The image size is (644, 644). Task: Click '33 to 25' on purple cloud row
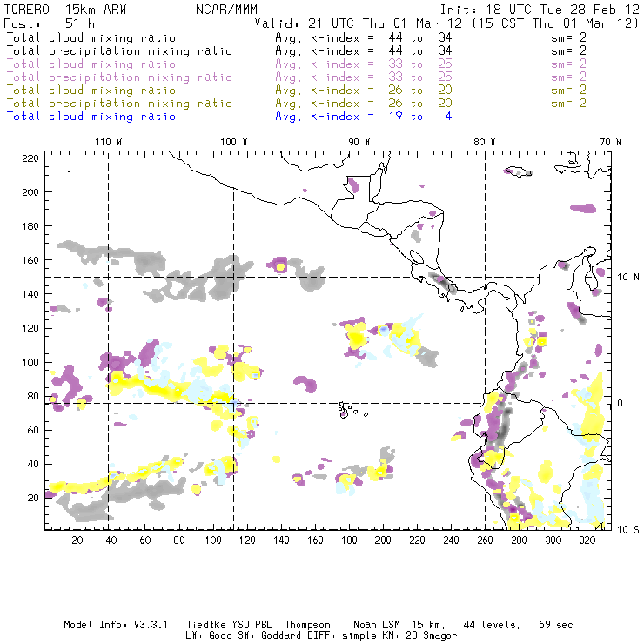420,64
